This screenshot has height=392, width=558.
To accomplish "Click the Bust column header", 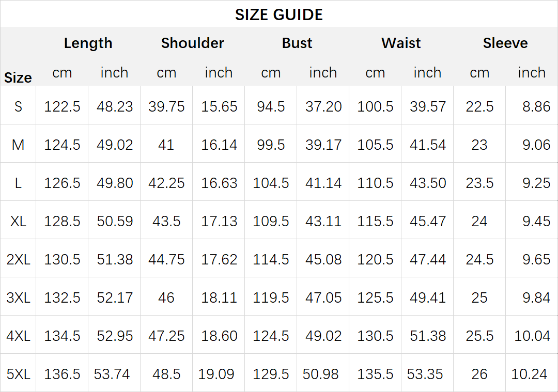I will (297, 43).
